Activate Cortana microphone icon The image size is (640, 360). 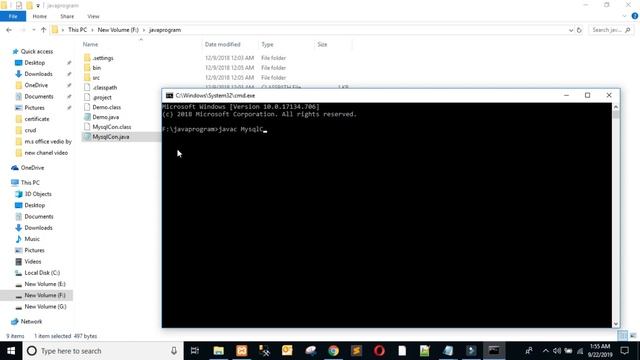click(x=174, y=351)
